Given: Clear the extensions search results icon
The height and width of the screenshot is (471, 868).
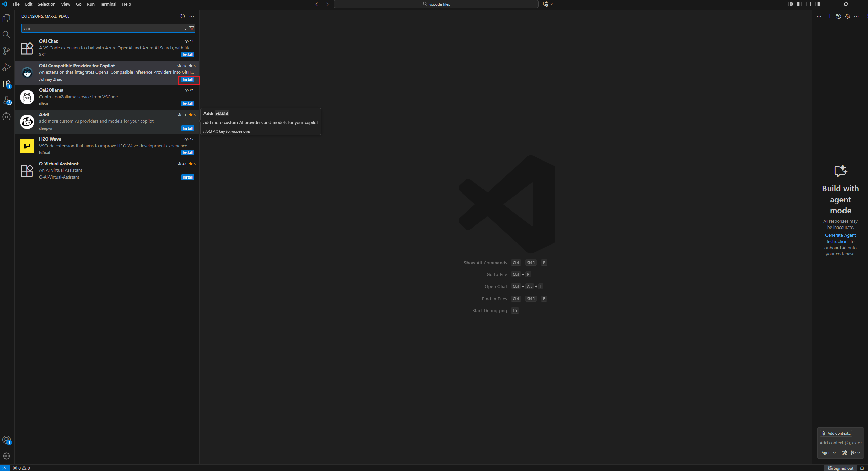Looking at the screenshot, I should click(184, 28).
